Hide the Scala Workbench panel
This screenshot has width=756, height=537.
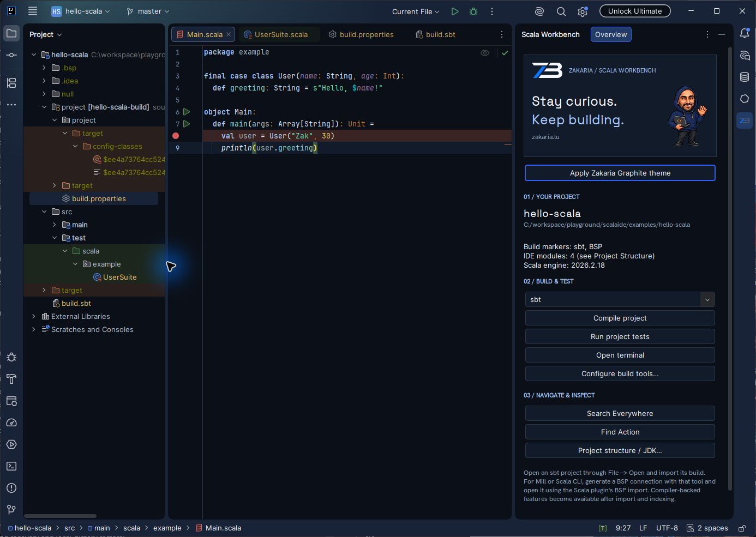click(x=722, y=34)
